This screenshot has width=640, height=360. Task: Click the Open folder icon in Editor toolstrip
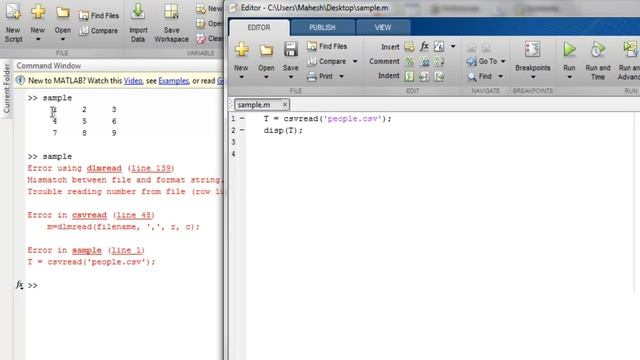(x=266, y=50)
